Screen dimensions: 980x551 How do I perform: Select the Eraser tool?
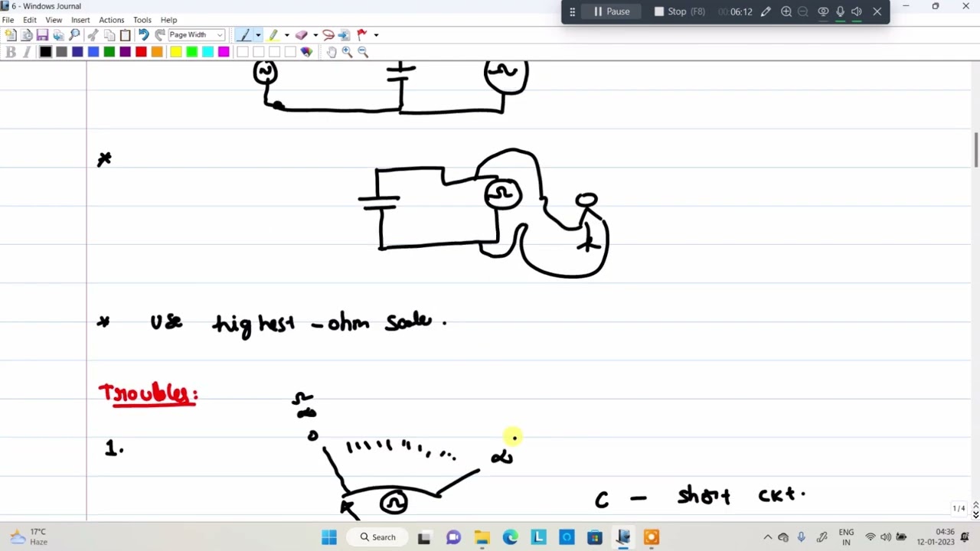coord(302,35)
